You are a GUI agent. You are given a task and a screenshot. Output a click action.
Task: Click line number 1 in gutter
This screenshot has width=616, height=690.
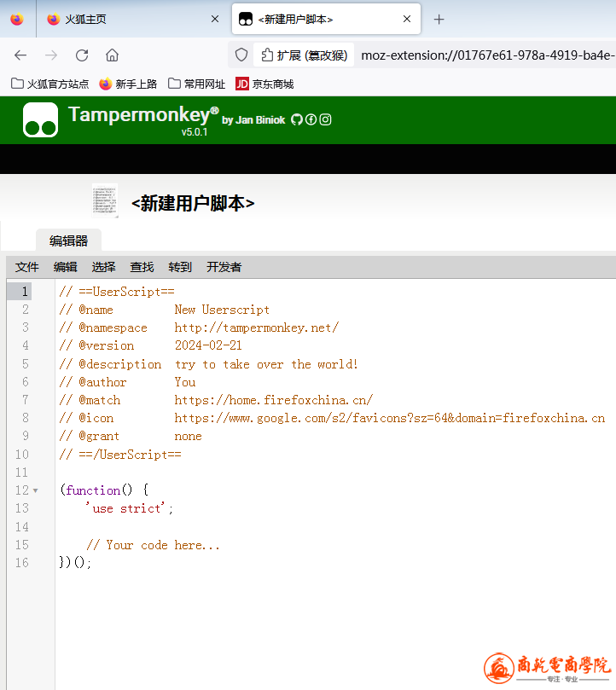25,292
